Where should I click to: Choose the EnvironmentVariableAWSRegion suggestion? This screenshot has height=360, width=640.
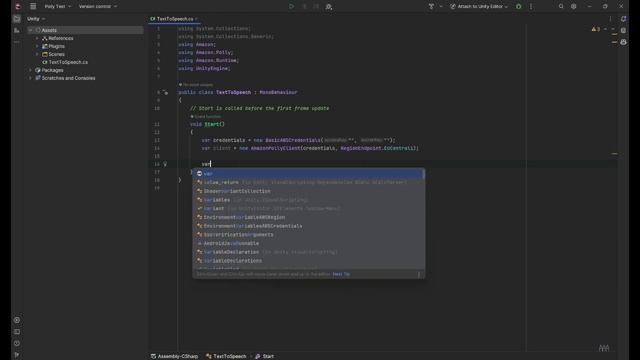[x=308, y=217]
